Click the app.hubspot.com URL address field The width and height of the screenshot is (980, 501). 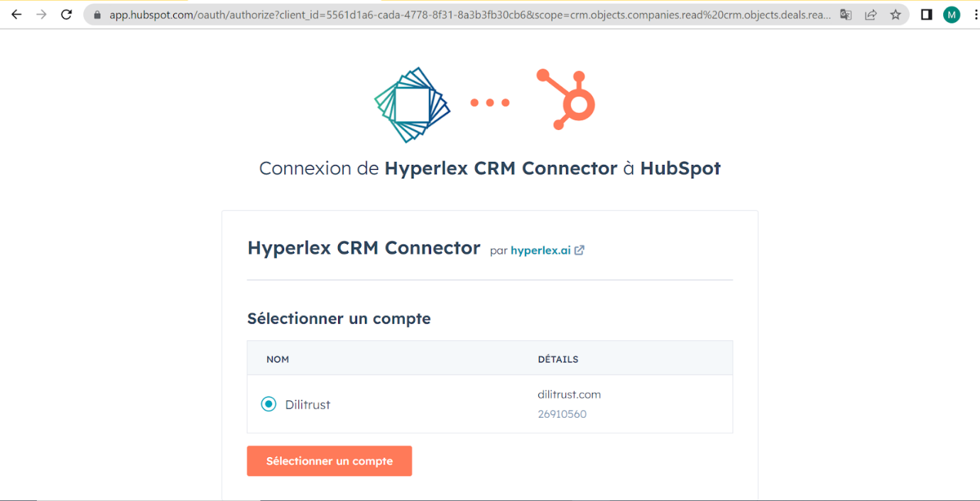[470, 14]
